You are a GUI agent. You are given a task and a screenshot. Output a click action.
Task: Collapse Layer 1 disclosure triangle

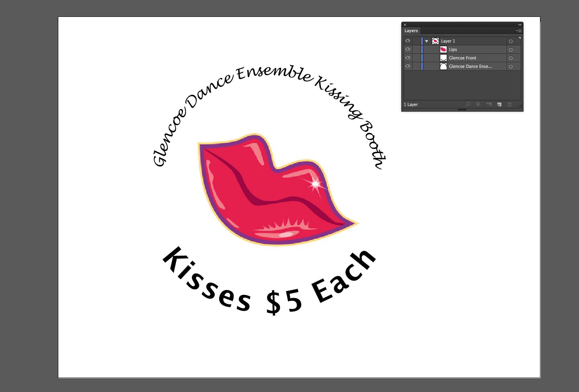coord(427,41)
